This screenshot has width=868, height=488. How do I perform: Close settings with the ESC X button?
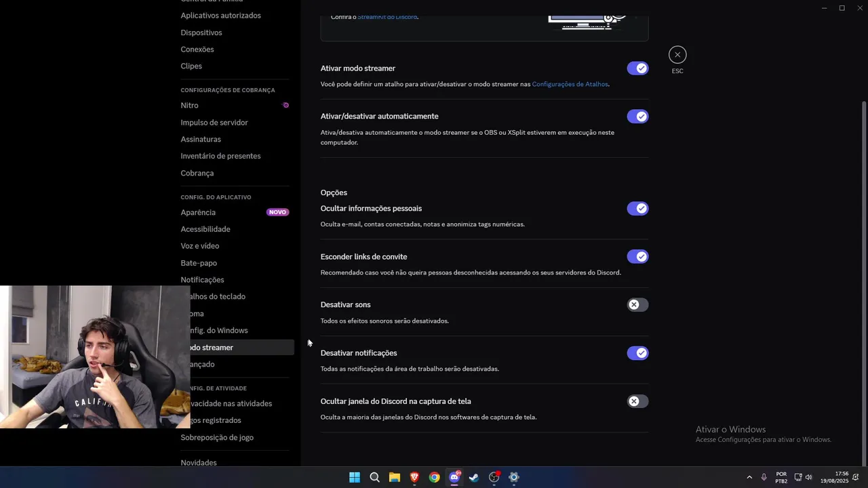click(x=677, y=55)
